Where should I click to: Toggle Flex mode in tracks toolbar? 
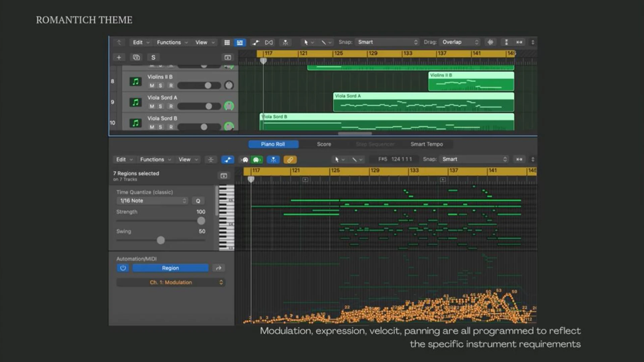pos(269,43)
